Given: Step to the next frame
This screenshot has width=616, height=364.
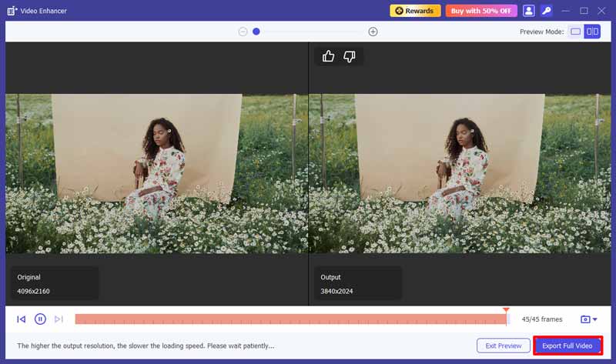Looking at the screenshot, I should click(59, 319).
